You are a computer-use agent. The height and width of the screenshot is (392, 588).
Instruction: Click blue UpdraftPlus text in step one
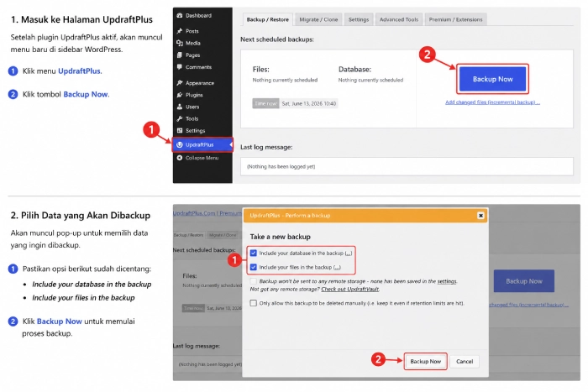click(x=79, y=71)
